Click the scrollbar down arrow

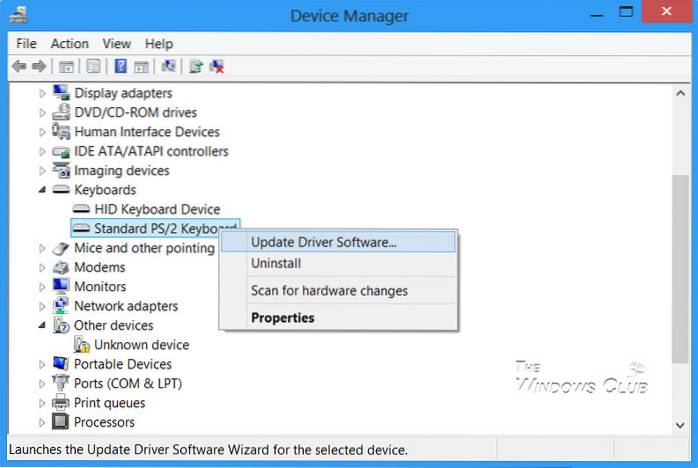coord(680,425)
